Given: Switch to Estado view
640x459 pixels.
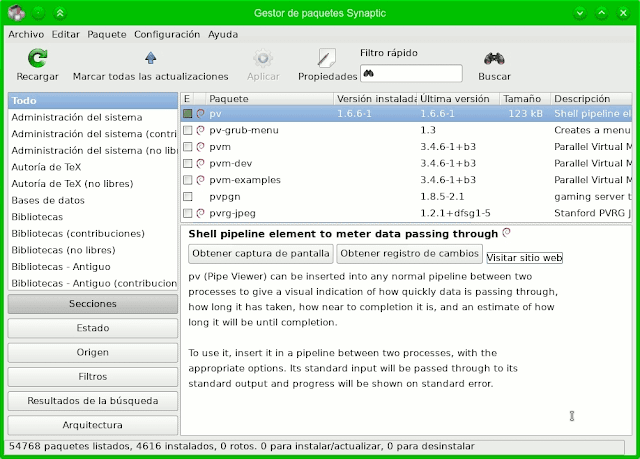Looking at the screenshot, I should 93,328.
